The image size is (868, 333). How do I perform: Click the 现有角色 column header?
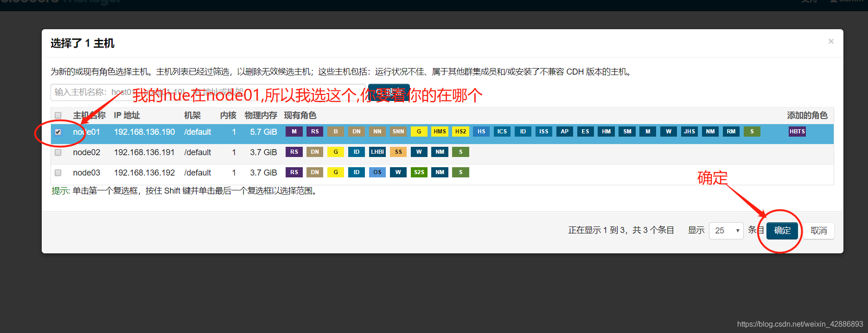(x=300, y=115)
